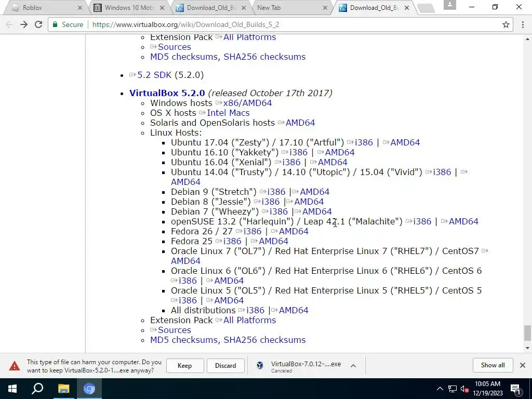Click Solaris and OpenSolaris AMD64 link

point(300,123)
